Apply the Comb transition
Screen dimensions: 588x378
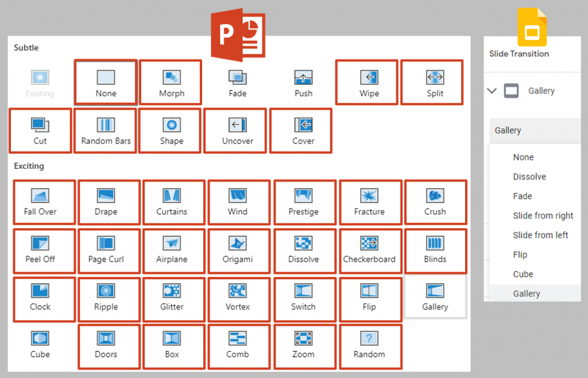pos(239,347)
